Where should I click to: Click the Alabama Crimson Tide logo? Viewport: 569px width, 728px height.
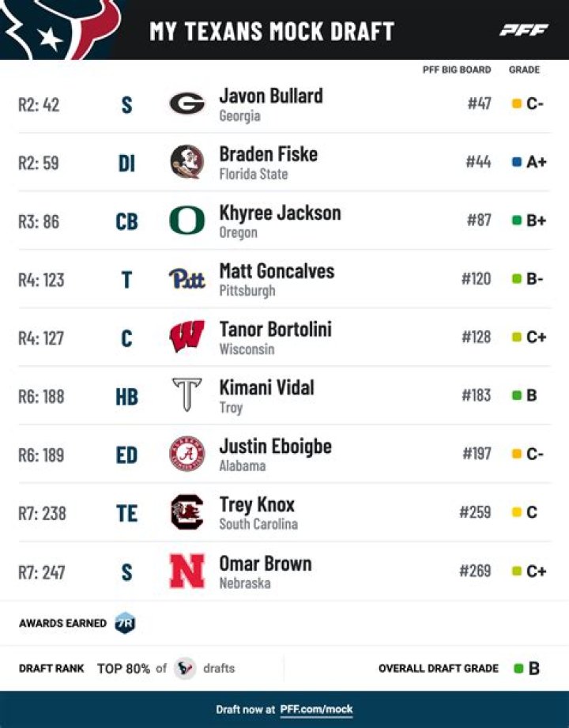187,454
